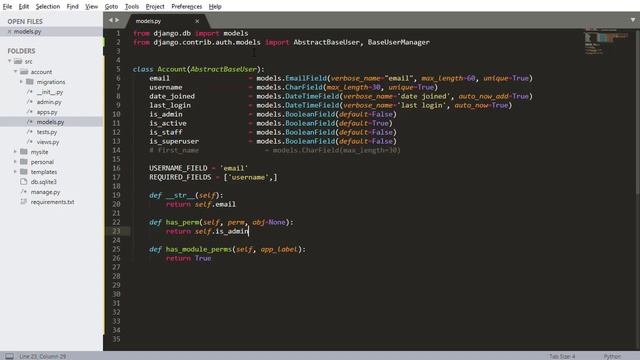Open the Find menu

click(x=73, y=7)
